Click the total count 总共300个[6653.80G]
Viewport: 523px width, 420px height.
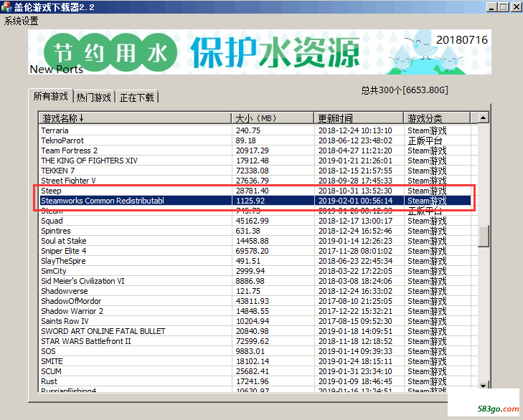(405, 90)
